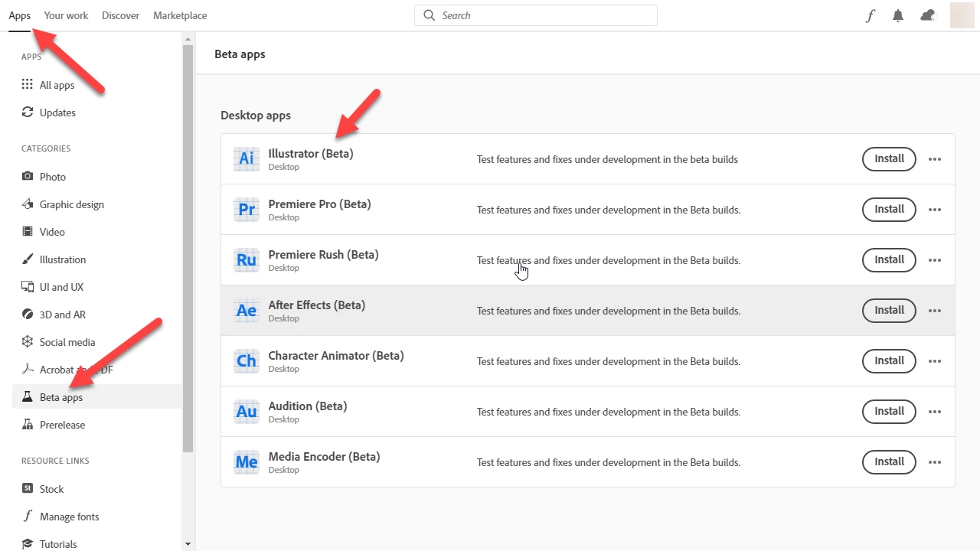Install After Effects (Beta)
The height and width of the screenshot is (551, 980).
[x=890, y=311]
